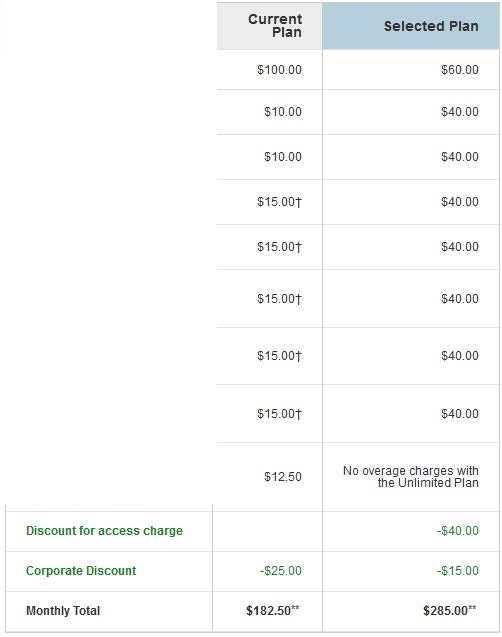
Task: Click the Current Plan column header
Action: tap(275, 26)
